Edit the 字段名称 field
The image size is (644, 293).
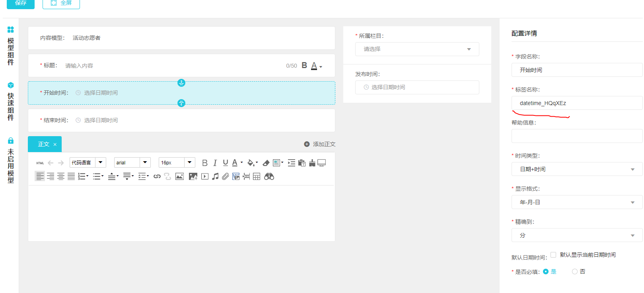(x=577, y=70)
